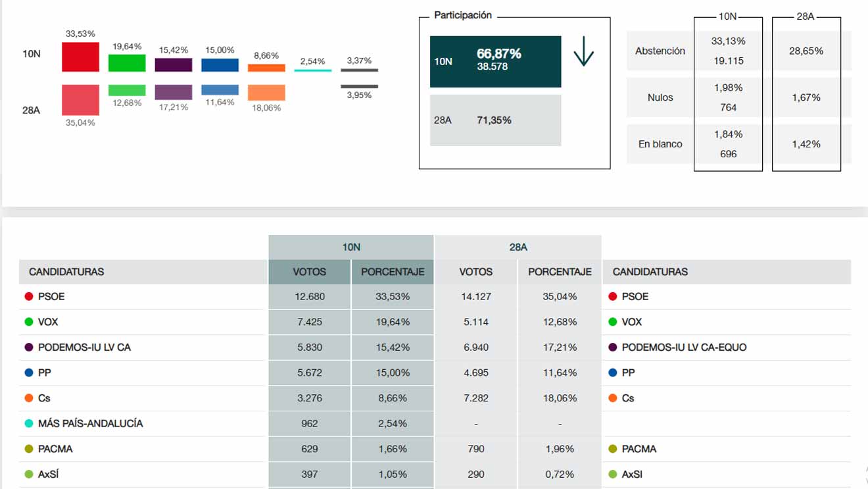This screenshot has height=489, width=868.
Task: Click the light green AxSÍ dot in the left column
Action: [29, 475]
